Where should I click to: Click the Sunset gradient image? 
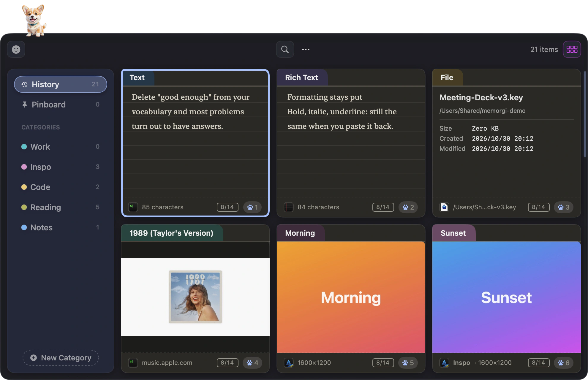click(507, 297)
